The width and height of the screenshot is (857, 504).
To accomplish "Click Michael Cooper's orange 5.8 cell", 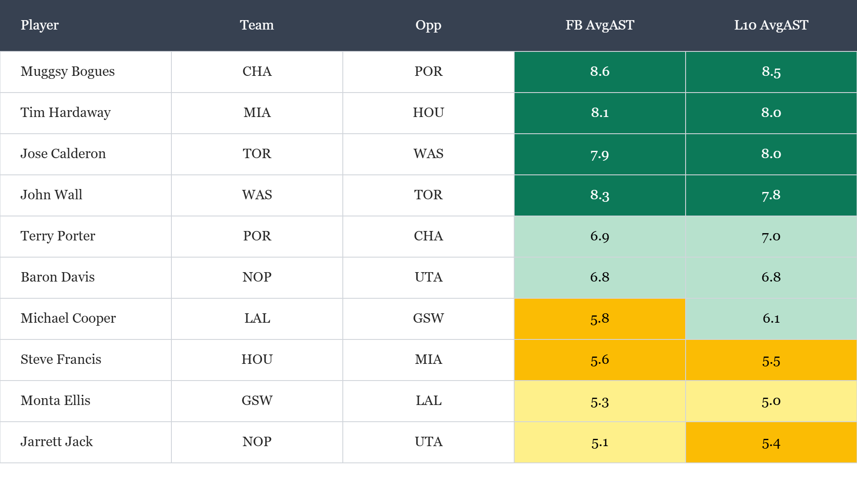I will tap(599, 318).
